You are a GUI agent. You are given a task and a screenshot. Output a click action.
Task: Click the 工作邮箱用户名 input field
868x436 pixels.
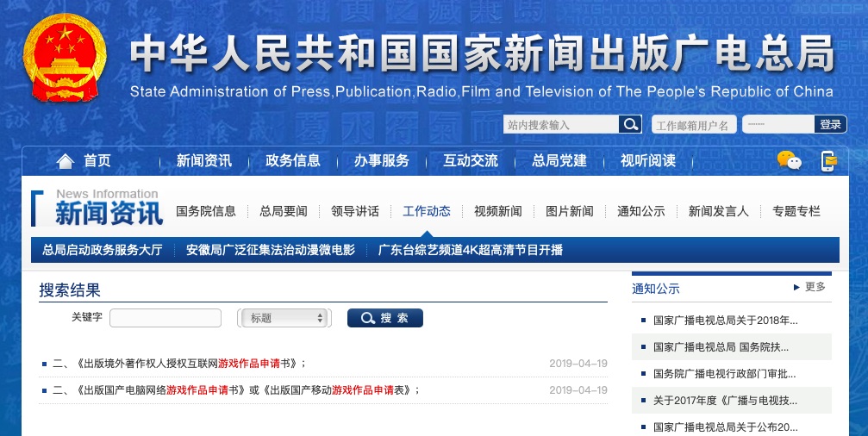click(693, 125)
